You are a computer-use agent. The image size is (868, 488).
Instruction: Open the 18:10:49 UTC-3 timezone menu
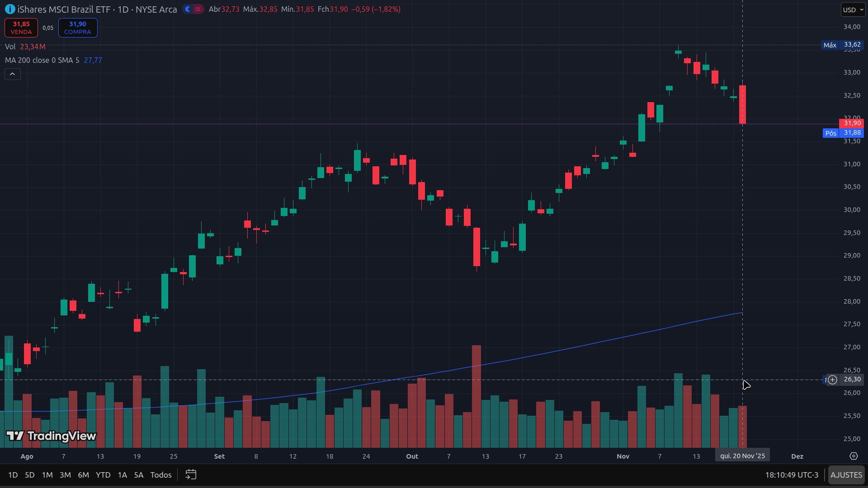792,475
